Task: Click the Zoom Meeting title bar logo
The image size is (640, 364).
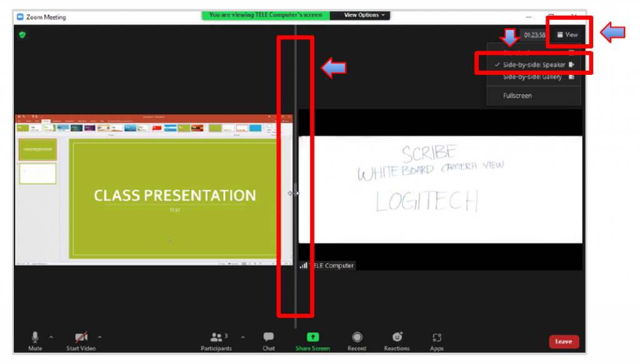Action: pos(19,17)
